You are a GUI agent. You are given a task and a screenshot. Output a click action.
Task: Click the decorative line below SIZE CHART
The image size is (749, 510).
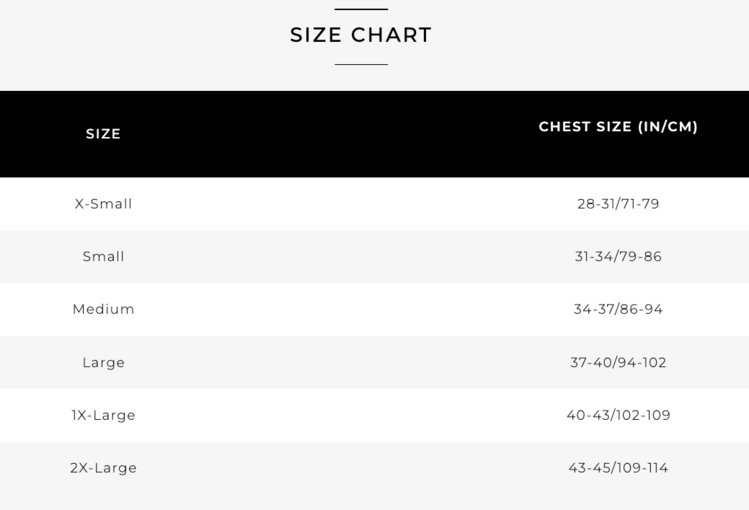361,64
